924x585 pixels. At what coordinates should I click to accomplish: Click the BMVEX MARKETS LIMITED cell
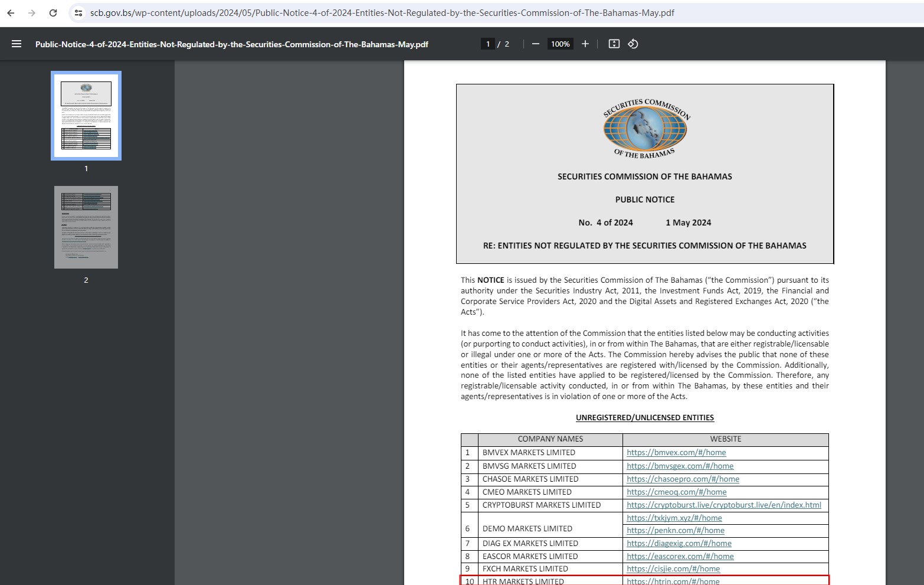(550, 453)
